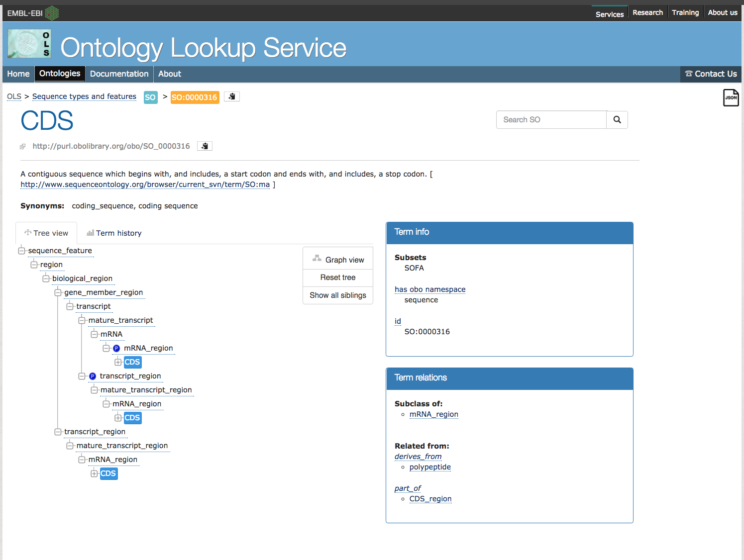Click the Reset tree button

coord(338,278)
